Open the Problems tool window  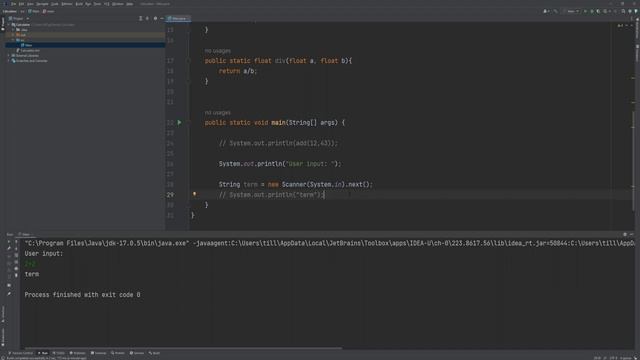(78, 353)
